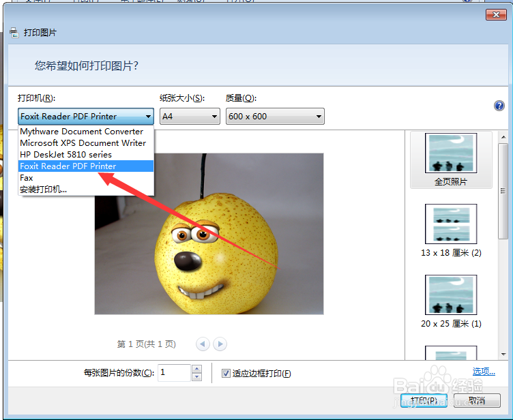The image size is (513, 420).
Task: Click the 打印(P) button
Action: pyautogui.click(x=424, y=400)
